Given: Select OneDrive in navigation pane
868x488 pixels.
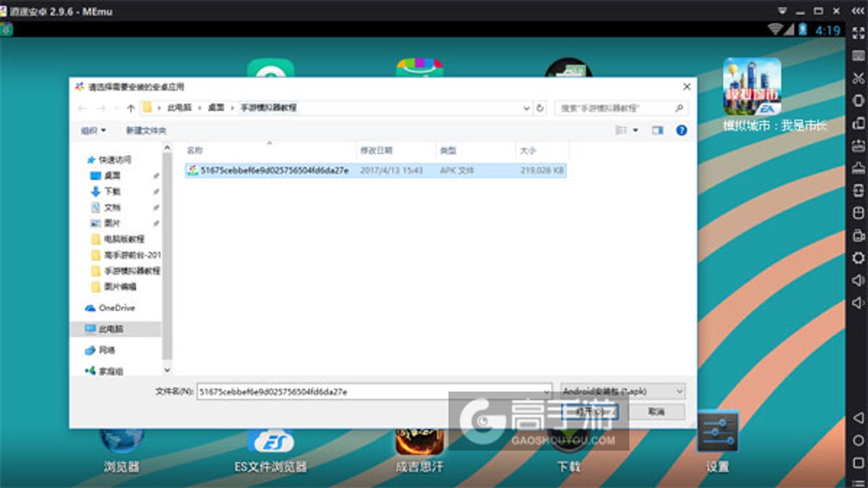Looking at the screenshot, I should [110, 308].
